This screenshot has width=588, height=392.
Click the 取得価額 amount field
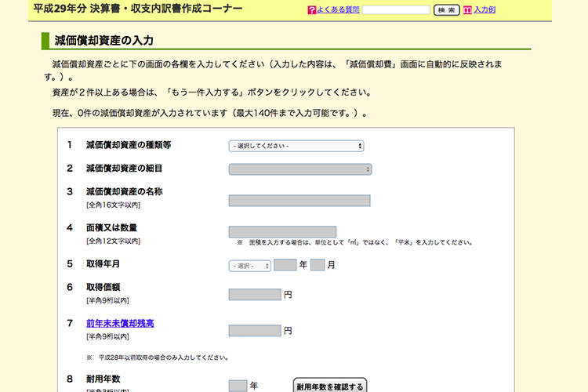click(255, 295)
